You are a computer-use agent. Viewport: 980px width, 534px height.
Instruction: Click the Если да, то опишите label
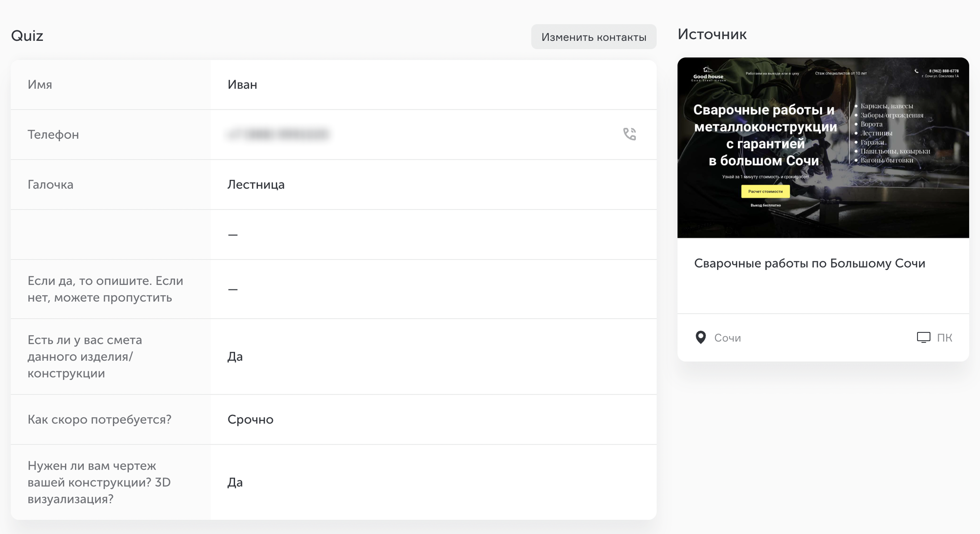tap(105, 289)
